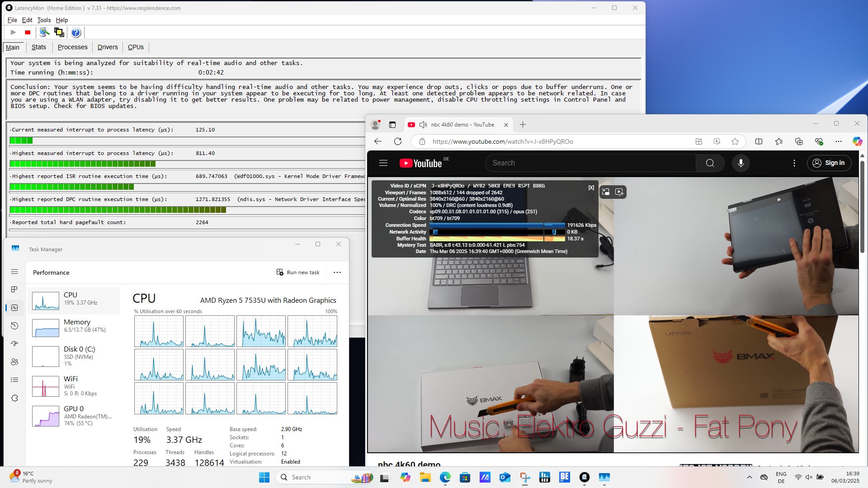Click the LatencyMon help question mark icon

[x=76, y=33]
